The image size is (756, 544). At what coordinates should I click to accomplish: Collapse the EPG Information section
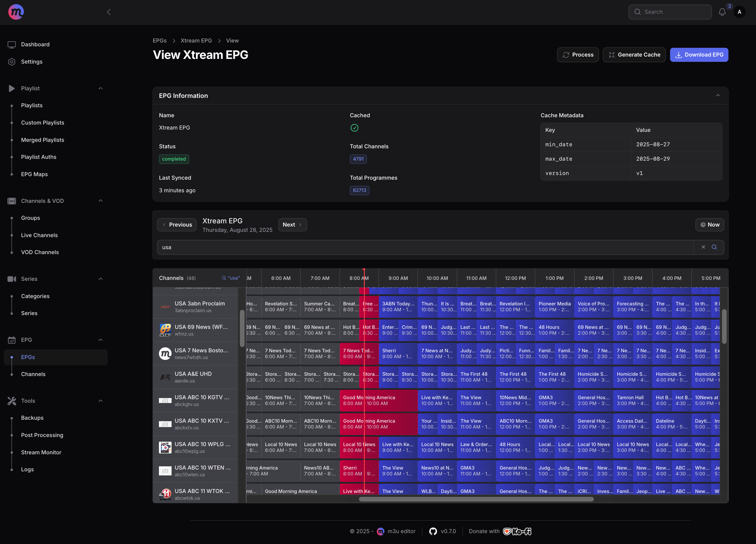[718, 96]
